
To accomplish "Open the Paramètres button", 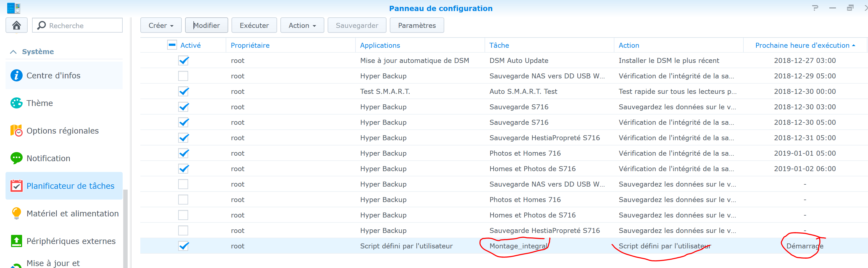I will point(417,26).
